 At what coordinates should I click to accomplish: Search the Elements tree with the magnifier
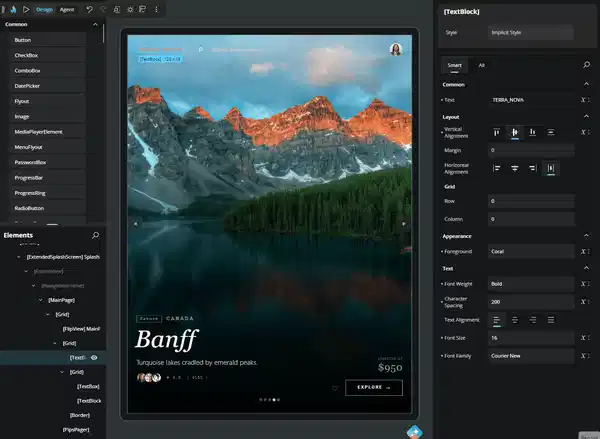pos(95,235)
